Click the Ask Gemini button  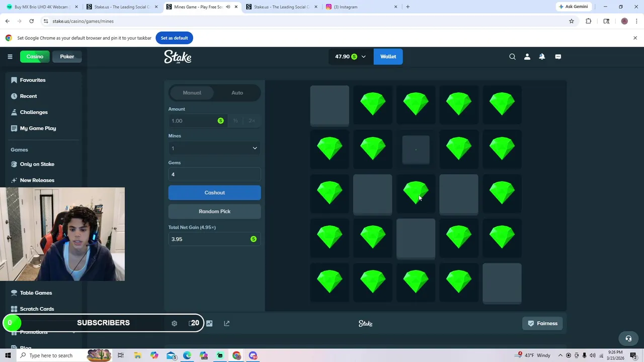[x=573, y=7]
